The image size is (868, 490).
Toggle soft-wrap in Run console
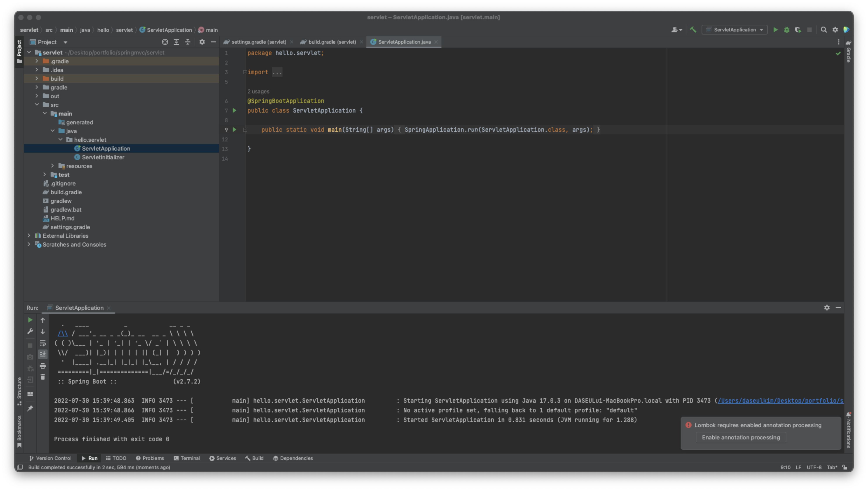point(43,343)
